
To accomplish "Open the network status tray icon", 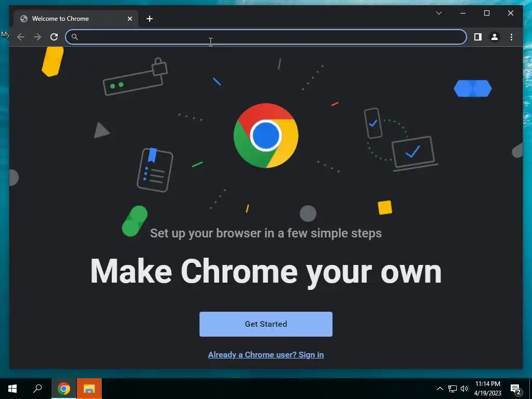I will (453, 389).
